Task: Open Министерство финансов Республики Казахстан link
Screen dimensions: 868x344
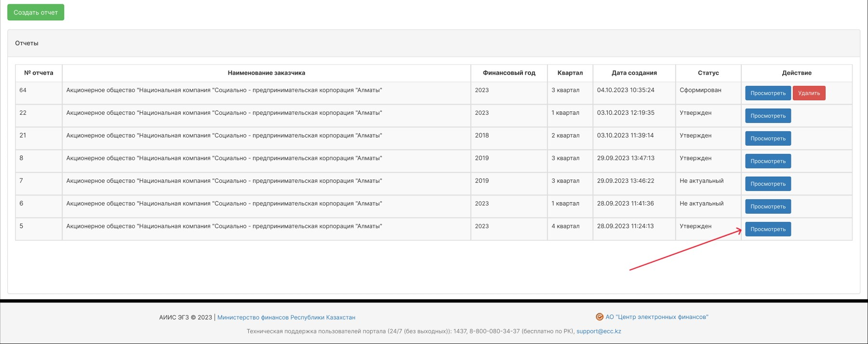Action: click(286, 317)
